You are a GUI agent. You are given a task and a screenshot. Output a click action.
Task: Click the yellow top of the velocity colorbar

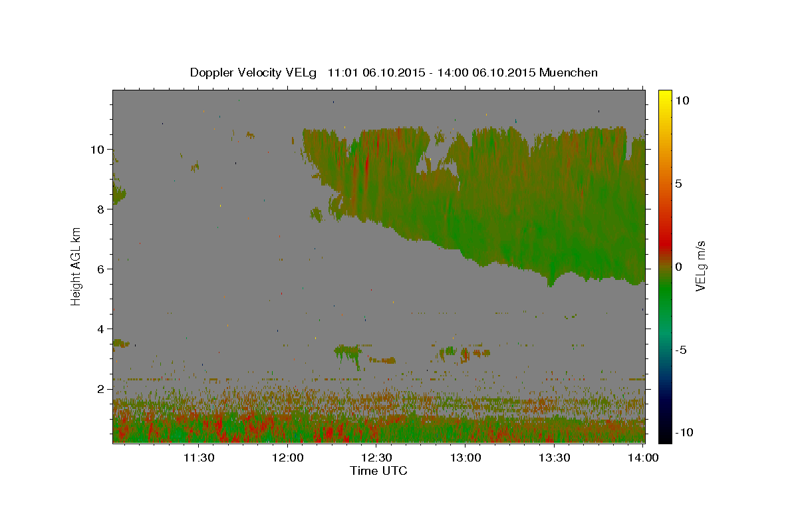665,95
